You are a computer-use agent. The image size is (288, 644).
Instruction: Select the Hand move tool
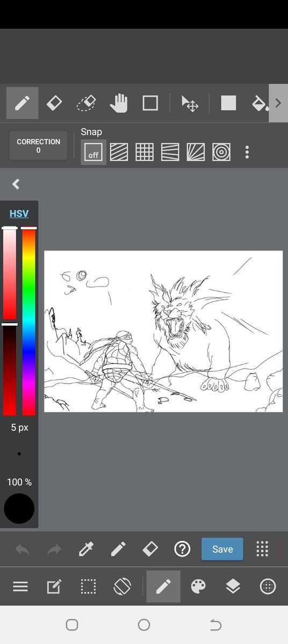point(118,103)
